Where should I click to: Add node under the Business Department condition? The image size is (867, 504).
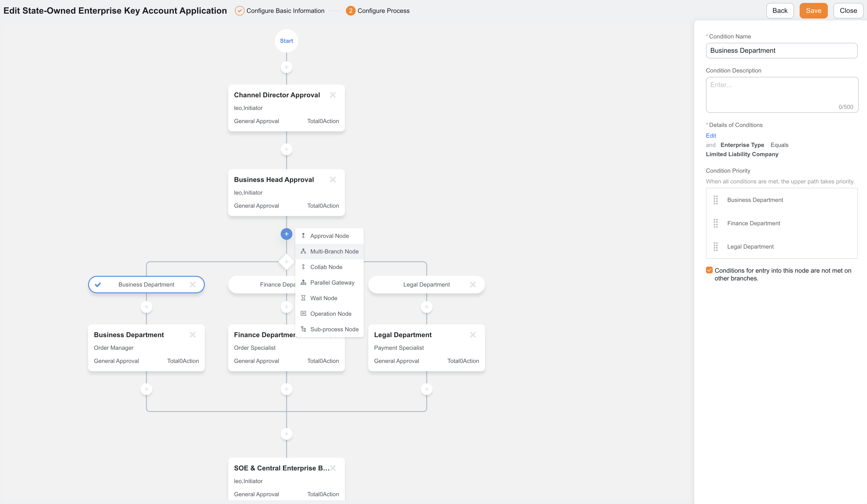146,307
